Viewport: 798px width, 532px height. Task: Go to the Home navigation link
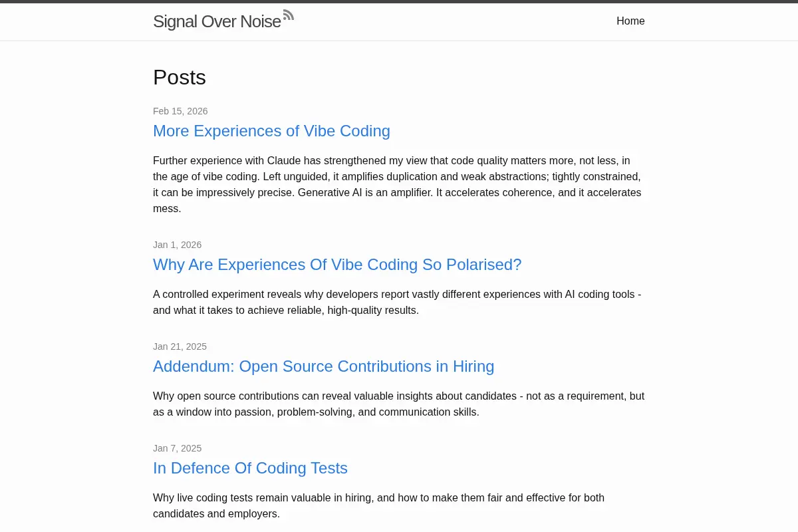coord(630,21)
